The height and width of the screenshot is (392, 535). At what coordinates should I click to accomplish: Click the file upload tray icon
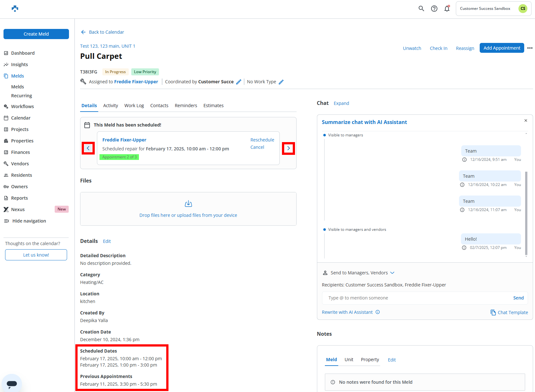[x=188, y=204]
